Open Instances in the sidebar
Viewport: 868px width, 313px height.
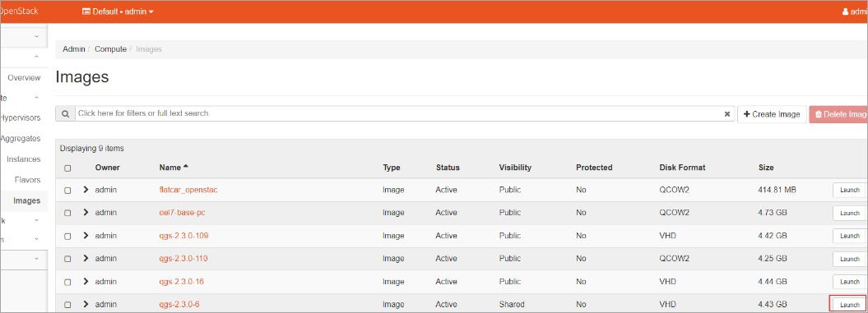click(24, 159)
